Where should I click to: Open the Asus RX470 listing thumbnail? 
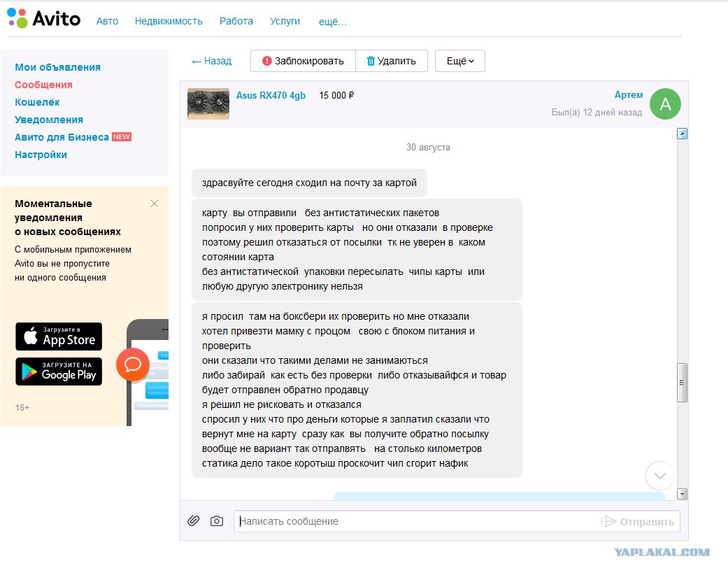tap(208, 104)
